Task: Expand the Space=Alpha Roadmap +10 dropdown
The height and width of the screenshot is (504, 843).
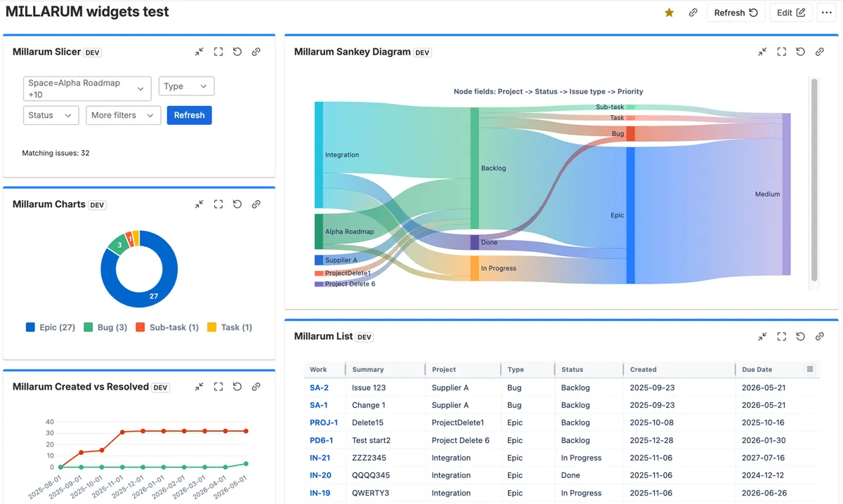Action: [87, 88]
